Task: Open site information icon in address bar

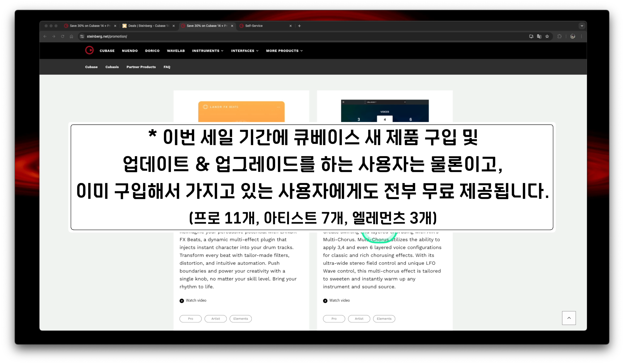Action: pyautogui.click(x=82, y=36)
